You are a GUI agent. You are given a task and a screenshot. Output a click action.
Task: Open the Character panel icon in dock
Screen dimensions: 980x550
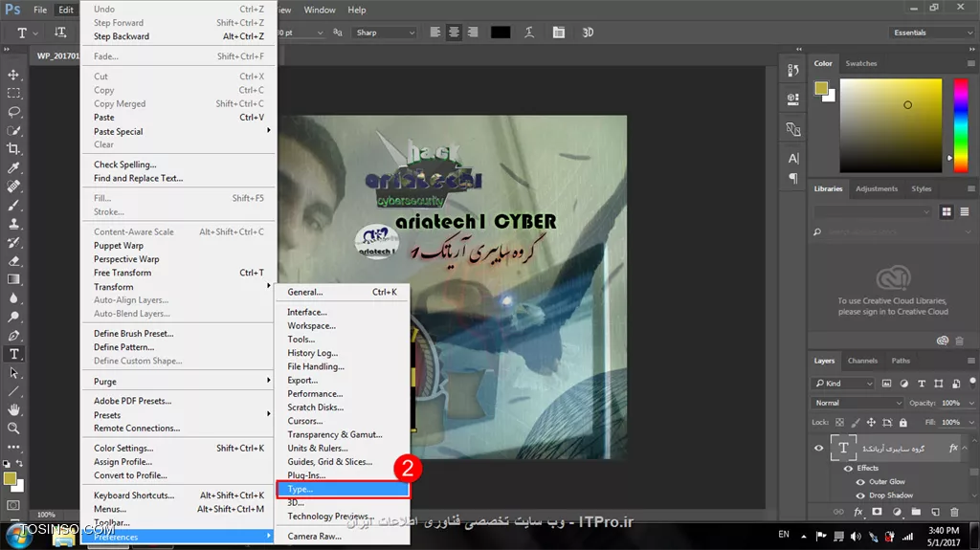793,159
